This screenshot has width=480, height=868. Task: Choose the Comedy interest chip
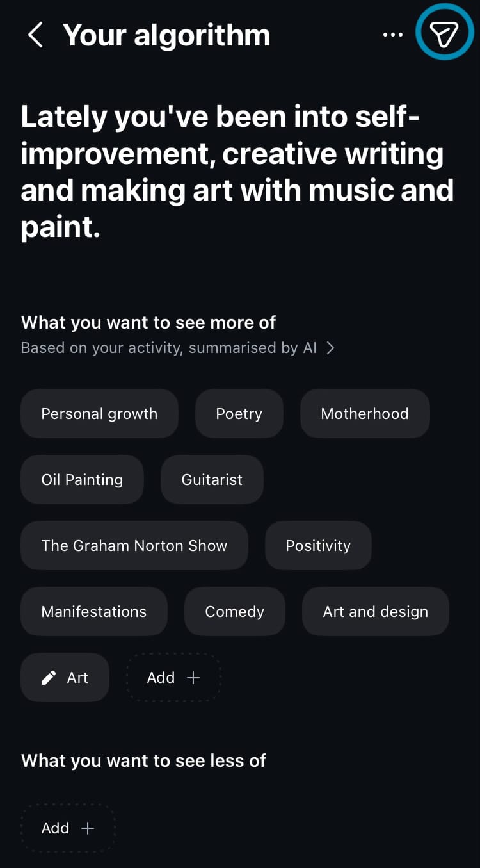tap(234, 612)
